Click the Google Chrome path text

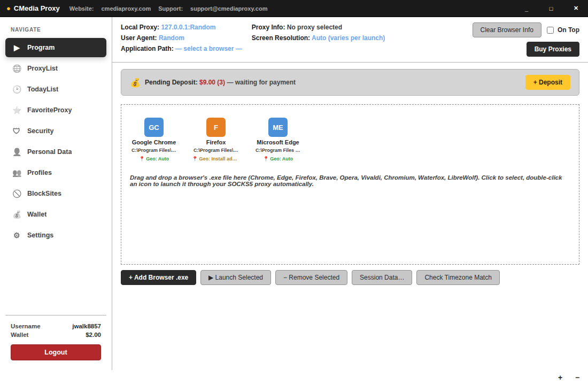154,150
